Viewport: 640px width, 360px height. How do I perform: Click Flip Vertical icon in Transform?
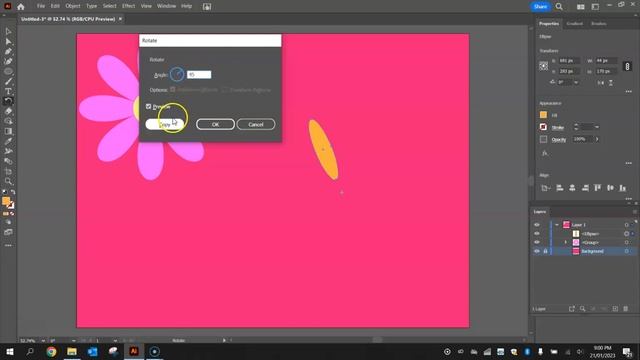coord(611,82)
